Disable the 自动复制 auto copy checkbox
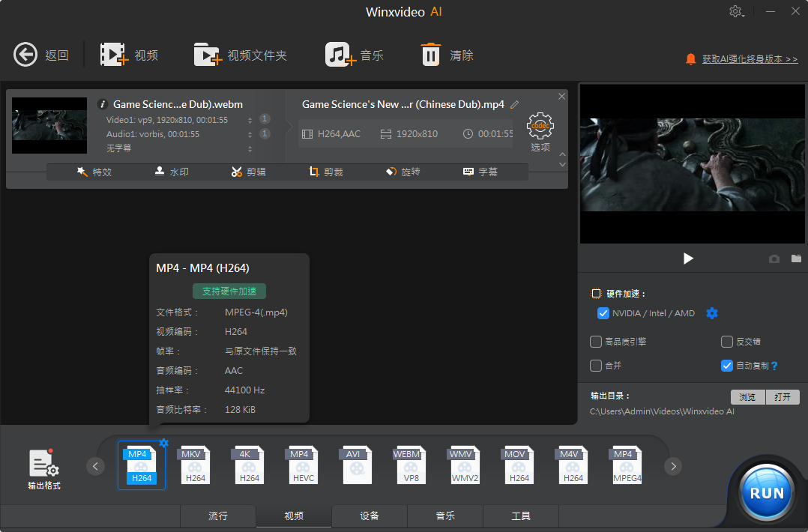The image size is (808, 532). (x=726, y=366)
